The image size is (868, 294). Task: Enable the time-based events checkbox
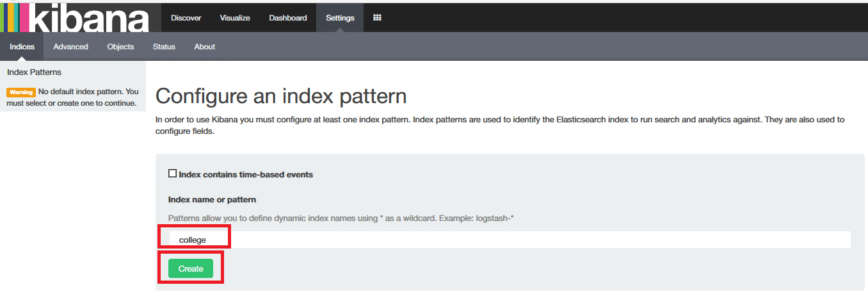click(x=172, y=174)
